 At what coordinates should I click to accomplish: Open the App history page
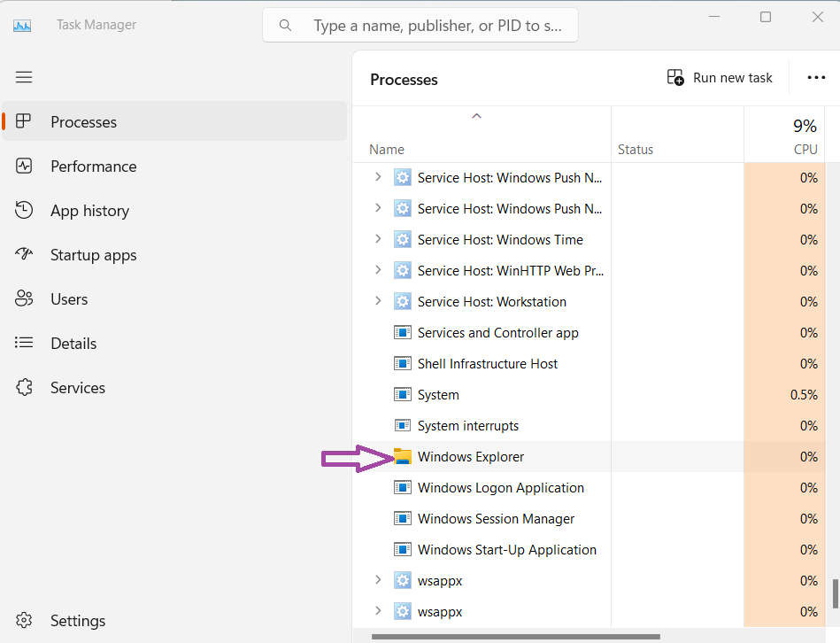point(89,211)
